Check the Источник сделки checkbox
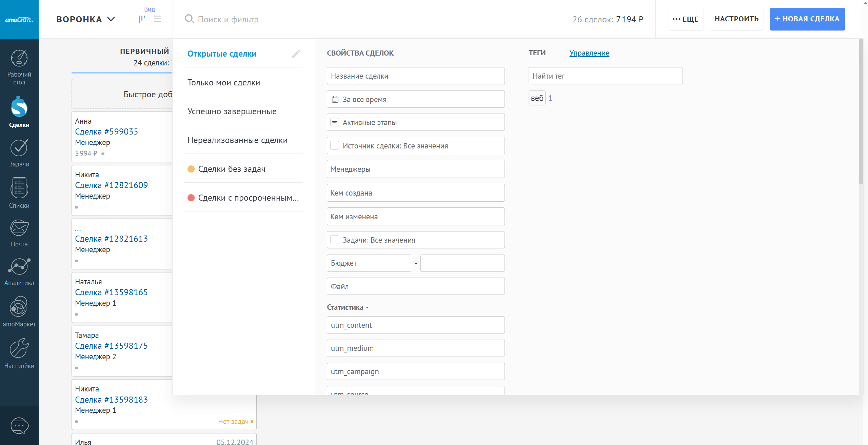This screenshot has width=868, height=445. click(335, 146)
